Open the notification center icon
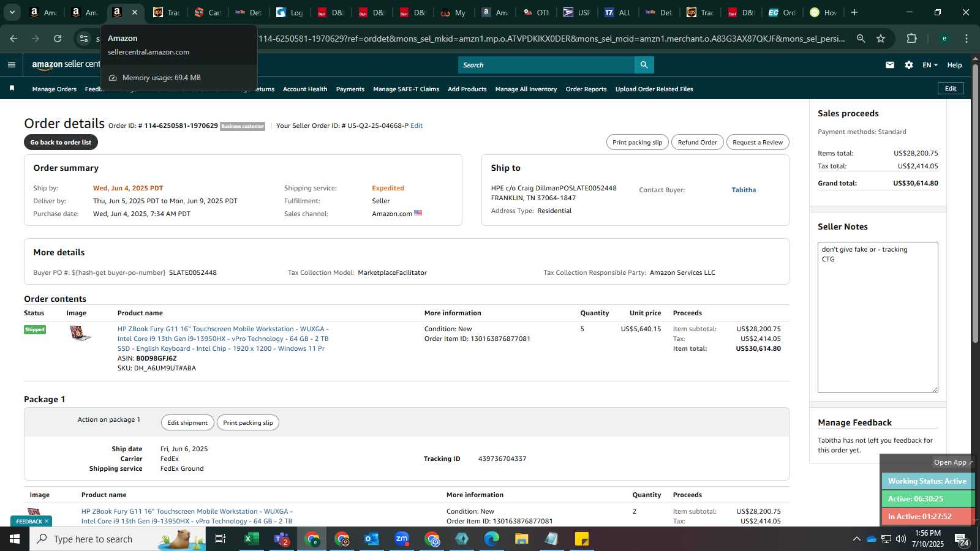Screen dimensions: 980x551 961,539
